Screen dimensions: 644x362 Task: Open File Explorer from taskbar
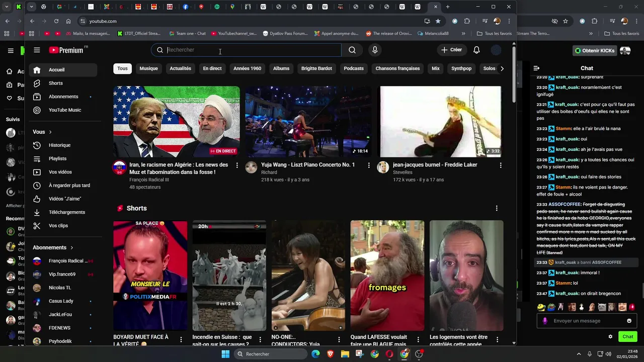click(345, 354)
